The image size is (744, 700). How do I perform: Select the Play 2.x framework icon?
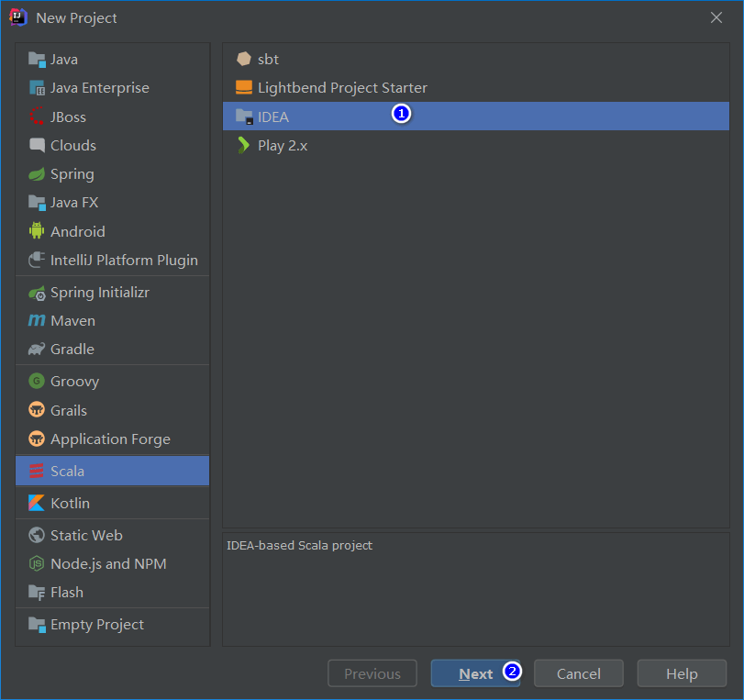243,144
